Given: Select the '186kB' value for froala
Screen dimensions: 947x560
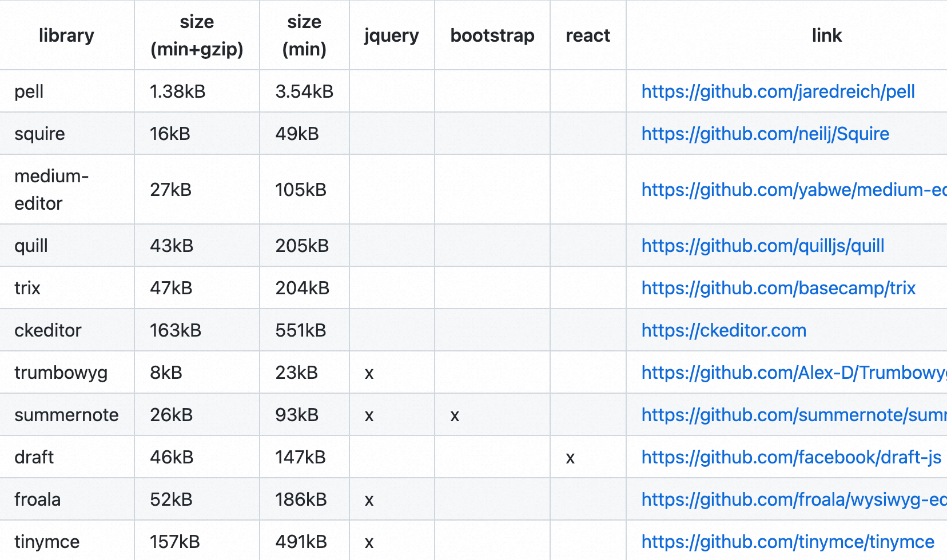Looking at the screenshot, I should pyautogui.click(x=301, y=499).
